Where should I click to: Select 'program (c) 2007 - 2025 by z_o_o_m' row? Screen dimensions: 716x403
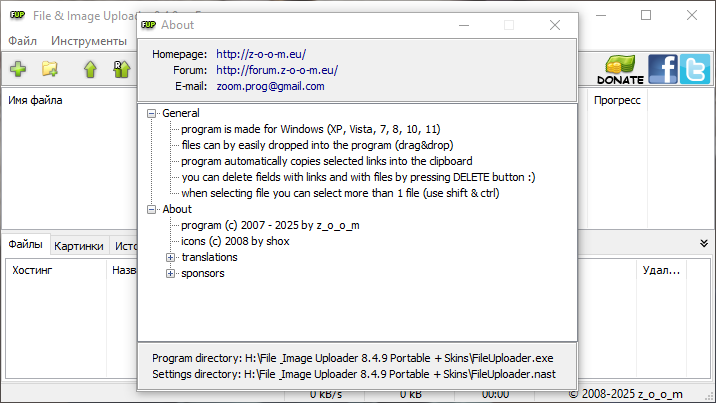[x=270, y=225]
